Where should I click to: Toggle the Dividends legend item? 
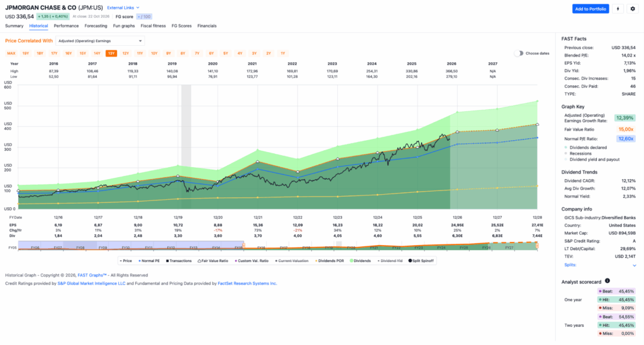pyautogui.click(x=360, y=261)
